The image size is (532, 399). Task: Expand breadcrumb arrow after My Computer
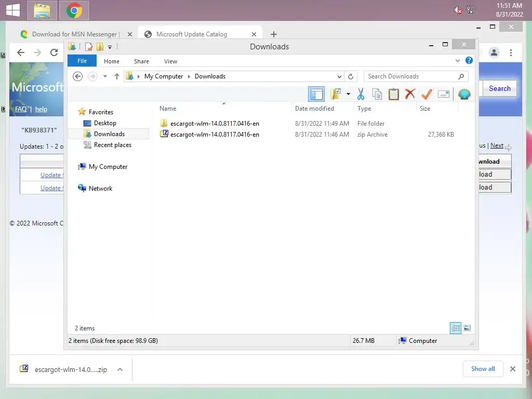[189, 76]
